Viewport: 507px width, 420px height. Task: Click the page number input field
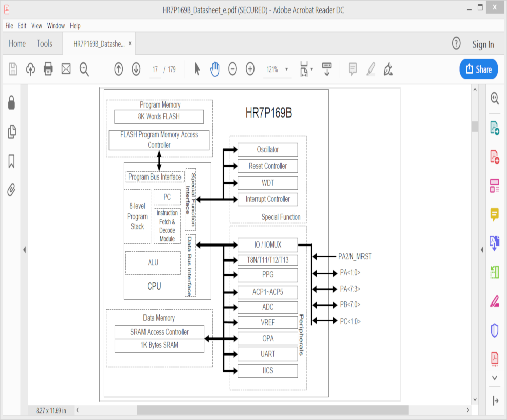click(155, 69)
